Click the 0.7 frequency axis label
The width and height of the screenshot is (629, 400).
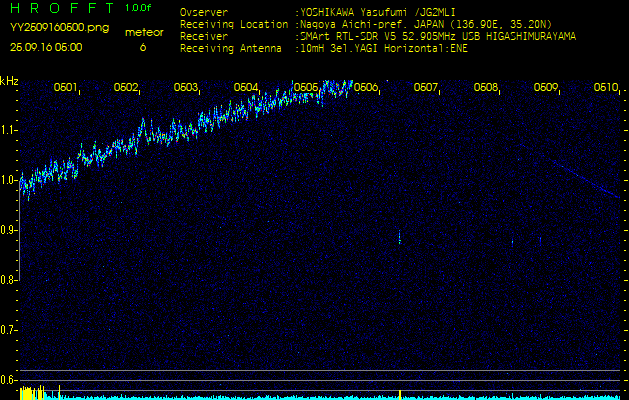9,329
